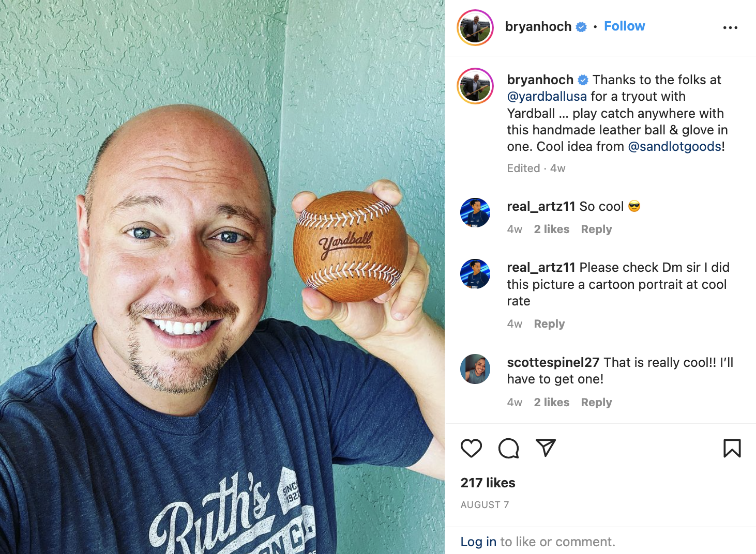
Task: Share the post via paper plane icon
Action: pos(546,448)
